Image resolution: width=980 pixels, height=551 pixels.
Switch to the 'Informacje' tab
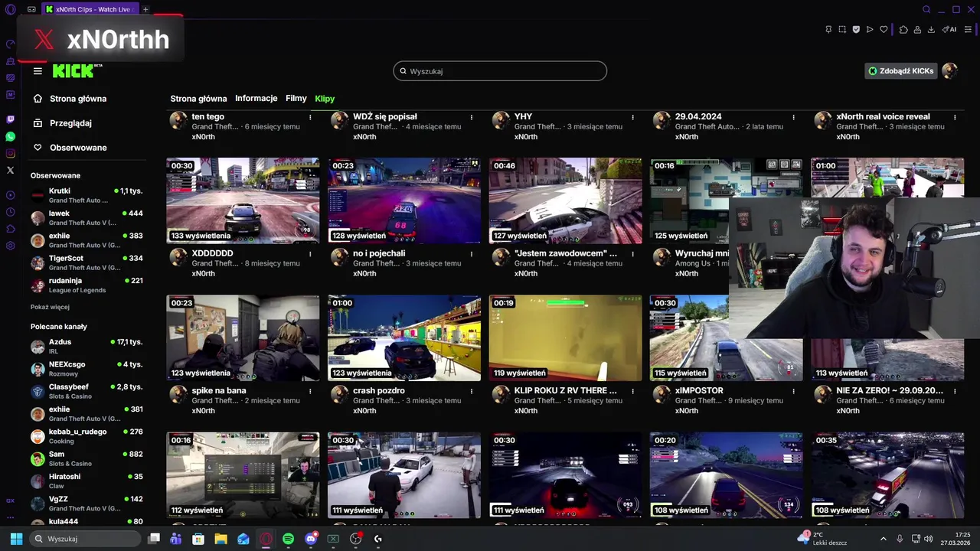tap(256, 99)
